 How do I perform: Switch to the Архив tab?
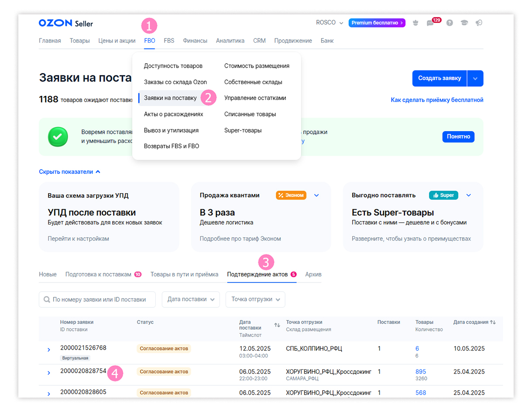tap(313, 274)
